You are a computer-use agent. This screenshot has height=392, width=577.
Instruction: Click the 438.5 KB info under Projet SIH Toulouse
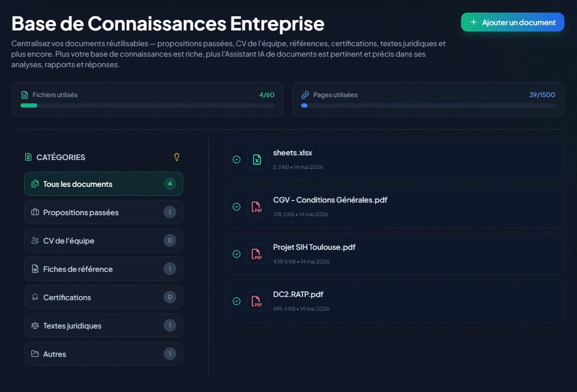click(302, 262)
